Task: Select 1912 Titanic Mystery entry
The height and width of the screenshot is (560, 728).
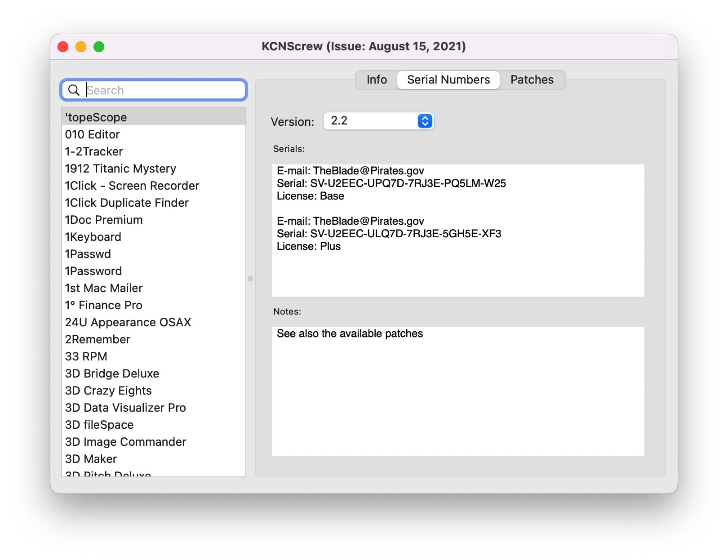Action: tap(154, 168)
